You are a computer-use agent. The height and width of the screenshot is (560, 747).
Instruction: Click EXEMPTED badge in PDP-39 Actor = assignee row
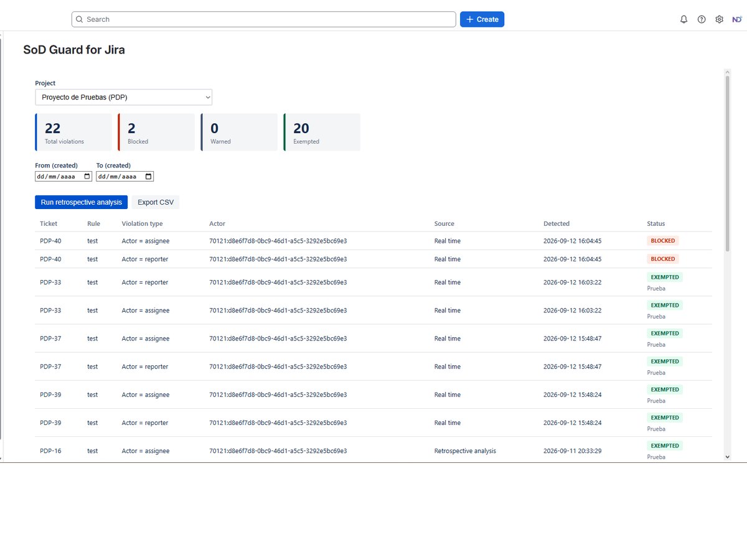pos(665,390)
